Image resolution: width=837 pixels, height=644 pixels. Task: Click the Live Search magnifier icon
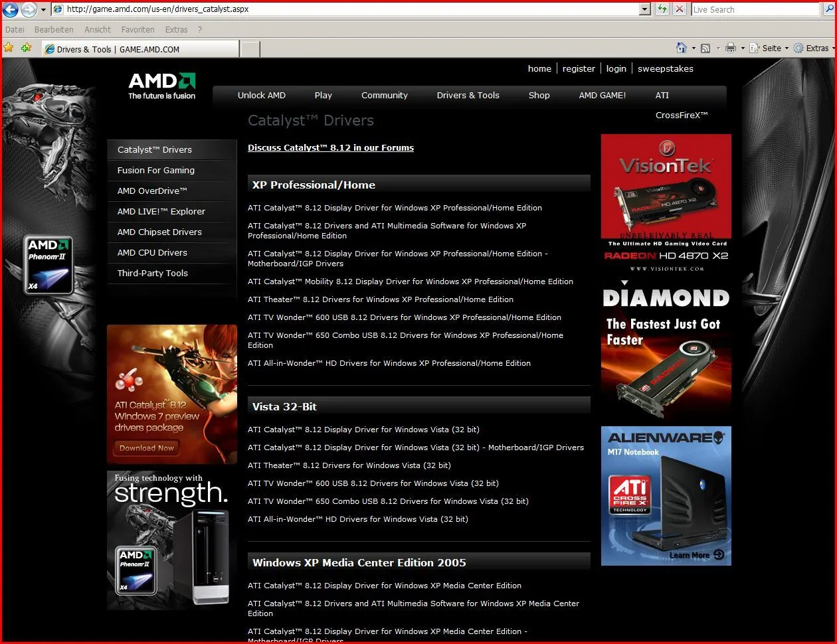(828, 9)
